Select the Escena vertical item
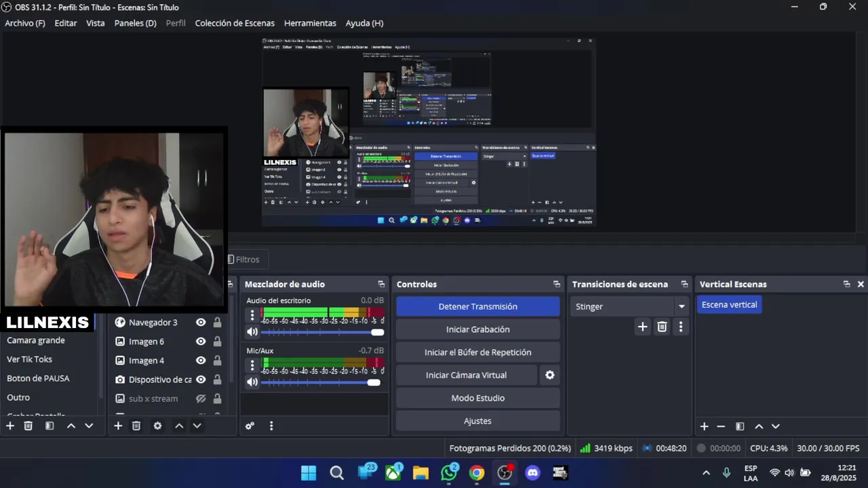 [x=730, y=305]
